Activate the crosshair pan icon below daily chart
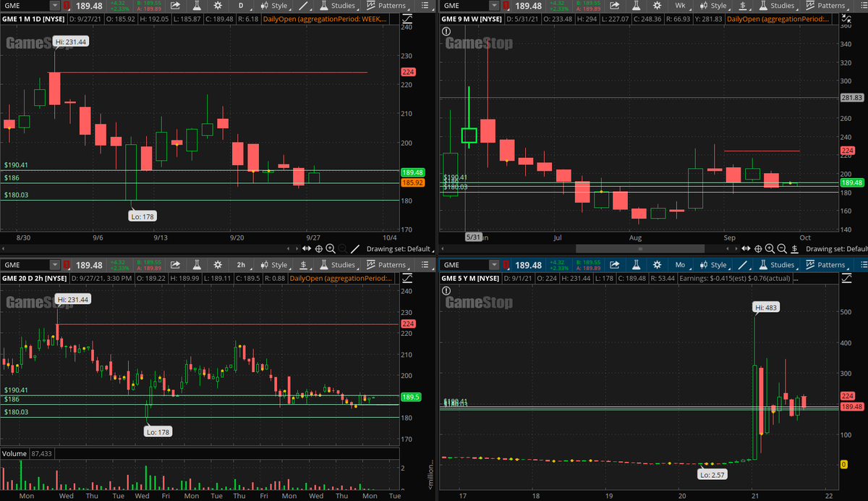The width and height of the screenshot is (868, 501). tap(319, 249)
